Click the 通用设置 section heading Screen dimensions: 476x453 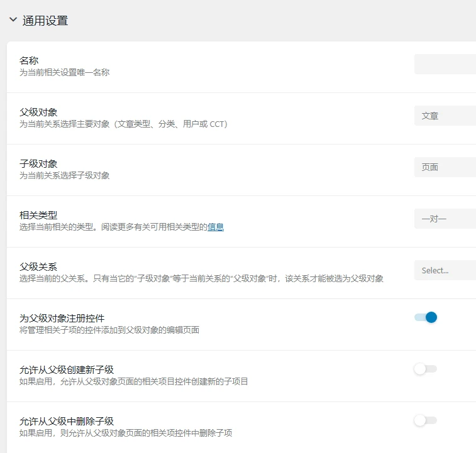(x=45, y=21)
